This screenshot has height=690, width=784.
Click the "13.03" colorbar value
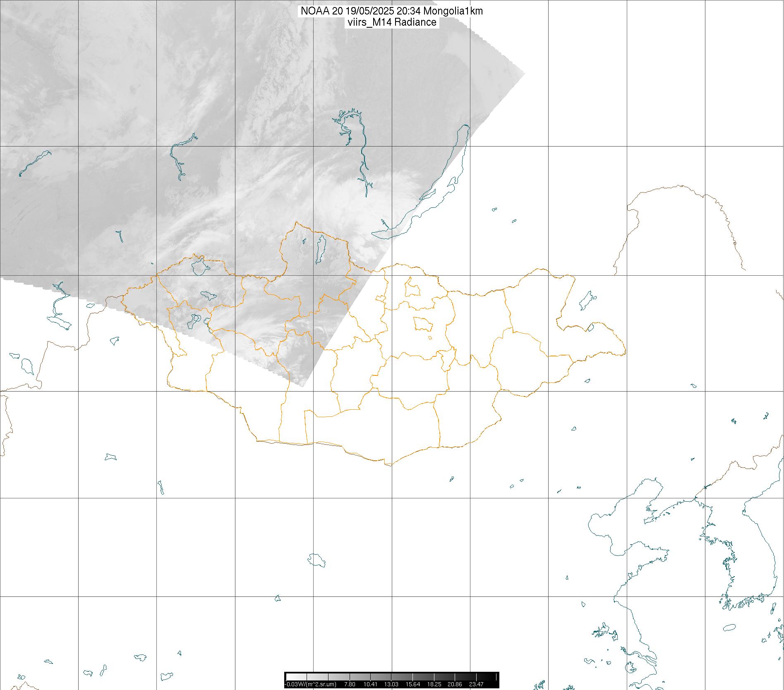(x=391, y=685)
